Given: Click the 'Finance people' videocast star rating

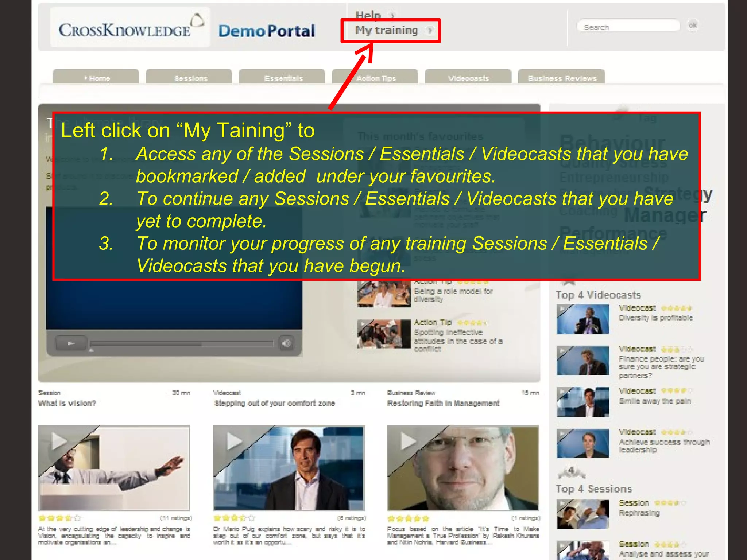Looking at the screenshot, I should (677, 349).
